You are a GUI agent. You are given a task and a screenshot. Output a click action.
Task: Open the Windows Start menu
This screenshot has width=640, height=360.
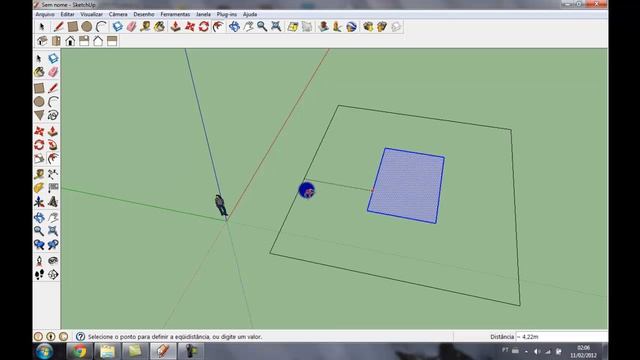(44, 351)
